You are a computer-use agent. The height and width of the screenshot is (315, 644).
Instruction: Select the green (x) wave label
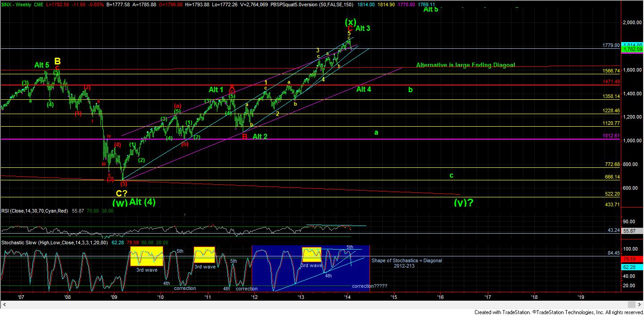tap(350, 22)
